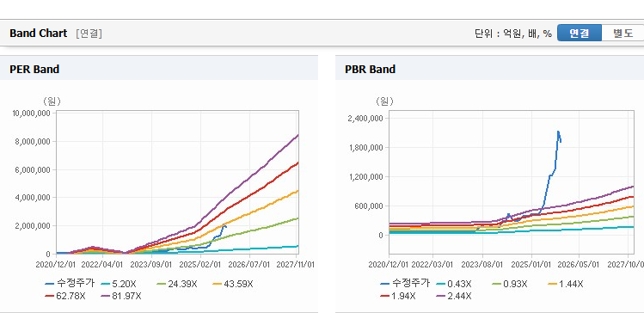Click the 1,800,000 axis label on PBR chart

coord(365,147)
